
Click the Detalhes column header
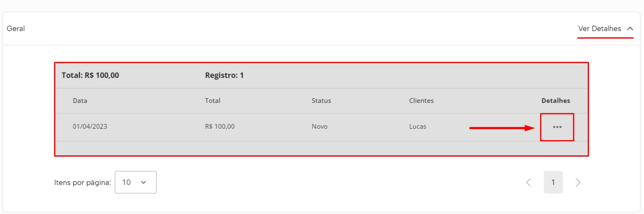[556, 101]
